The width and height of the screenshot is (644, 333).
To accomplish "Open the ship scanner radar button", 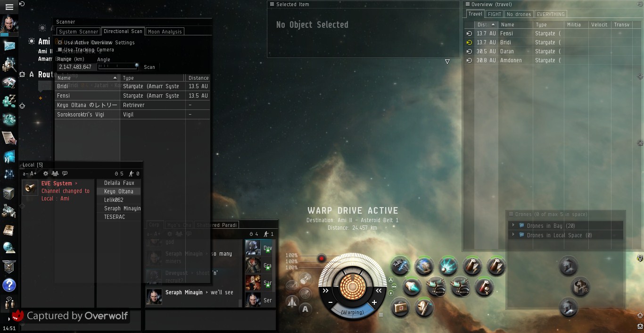I will (x=305, y=294).
